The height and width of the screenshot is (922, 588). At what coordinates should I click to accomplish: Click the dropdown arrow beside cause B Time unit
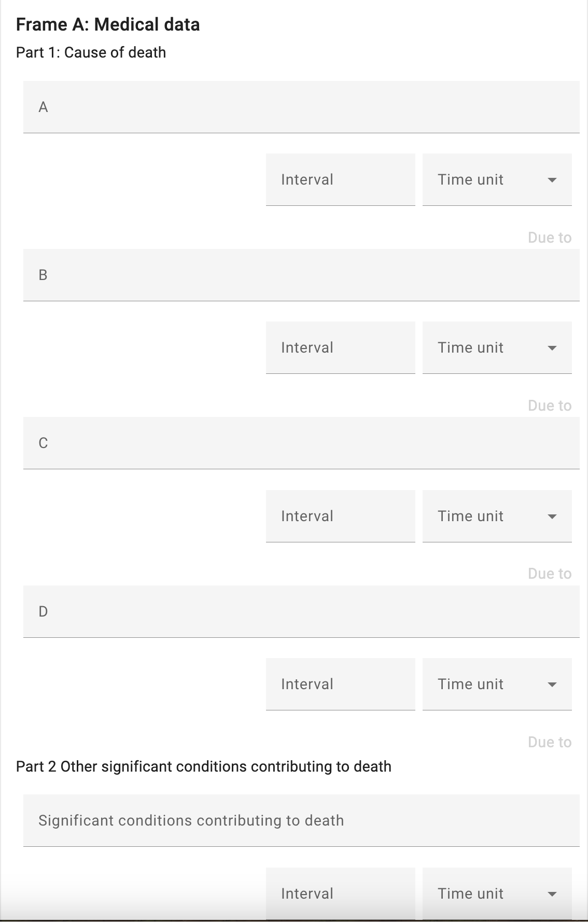[x=552, y=348]
